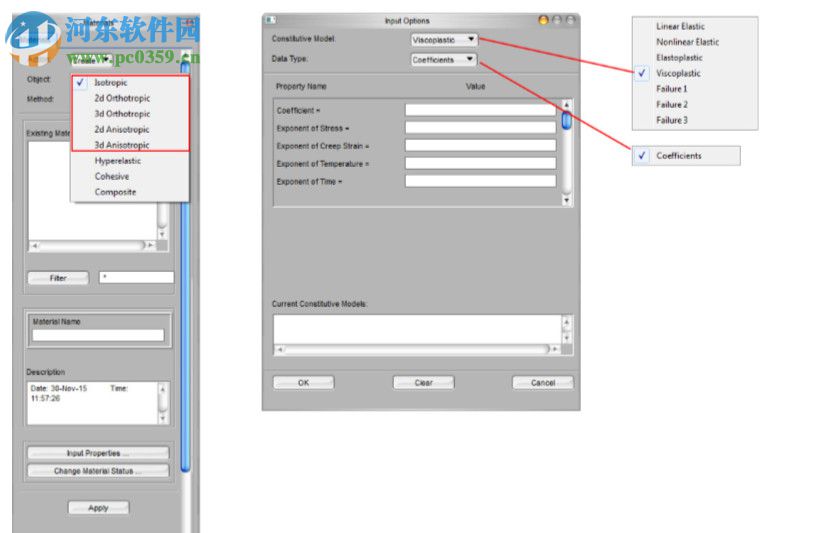Click Change Material Status button
This screenshot has width=830, height=533.
point(98,471)
